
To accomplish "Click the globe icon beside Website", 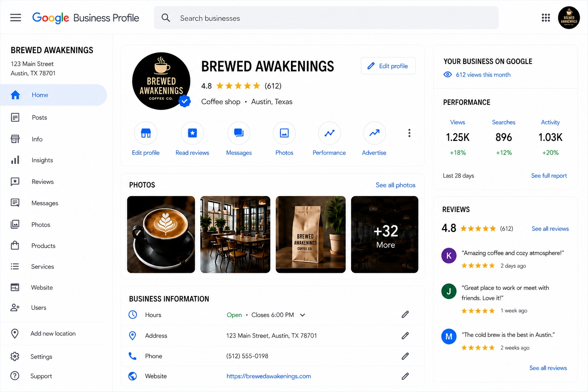I will [x=132, y=376].
